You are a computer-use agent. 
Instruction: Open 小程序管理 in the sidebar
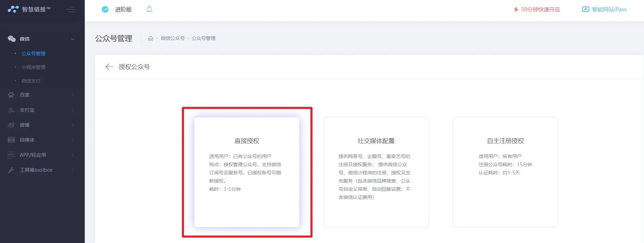(x=33, y=67)
